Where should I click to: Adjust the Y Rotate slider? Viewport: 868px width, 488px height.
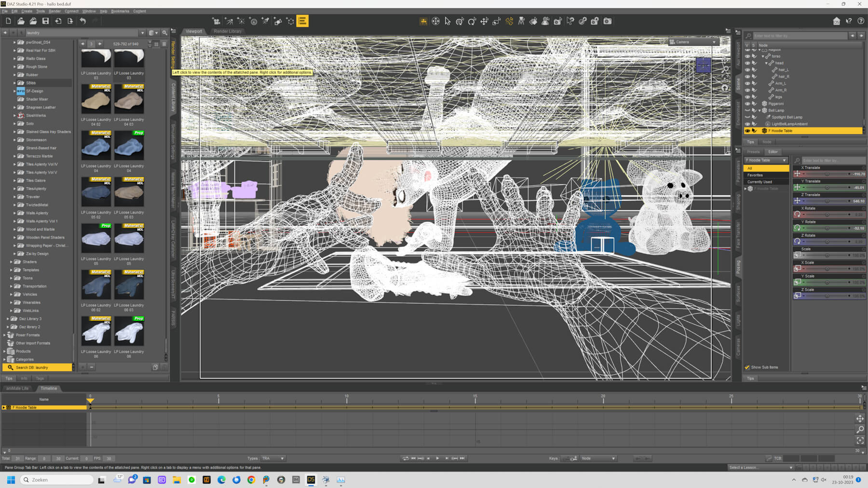[827, 228]
